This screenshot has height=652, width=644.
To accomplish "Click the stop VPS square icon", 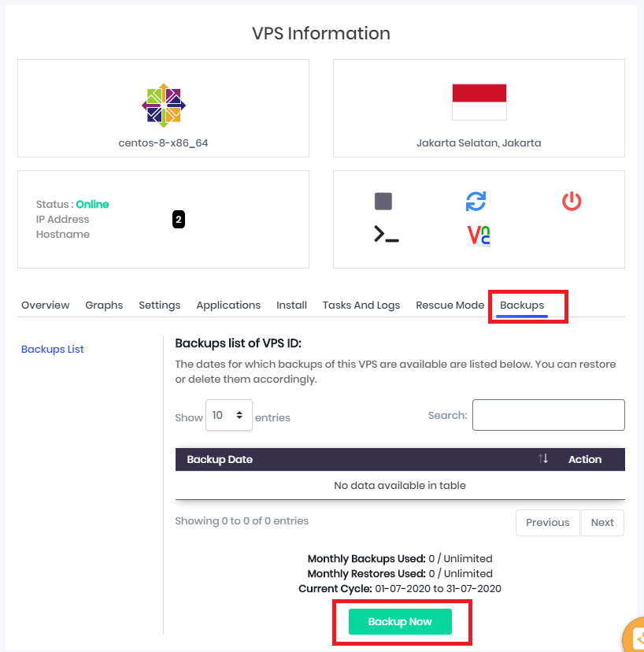I will 383,202.
